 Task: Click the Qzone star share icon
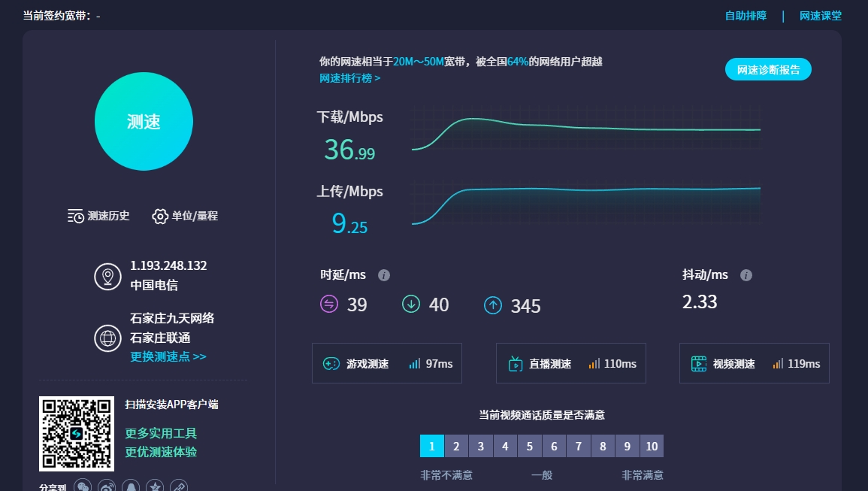pyautogui.click(x=154, y=486)
